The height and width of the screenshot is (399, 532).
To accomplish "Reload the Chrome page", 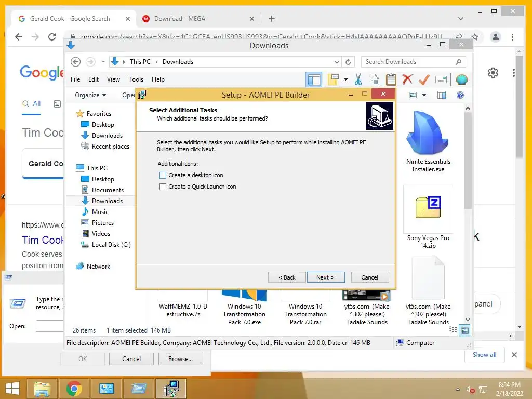I will coord(52,37).
